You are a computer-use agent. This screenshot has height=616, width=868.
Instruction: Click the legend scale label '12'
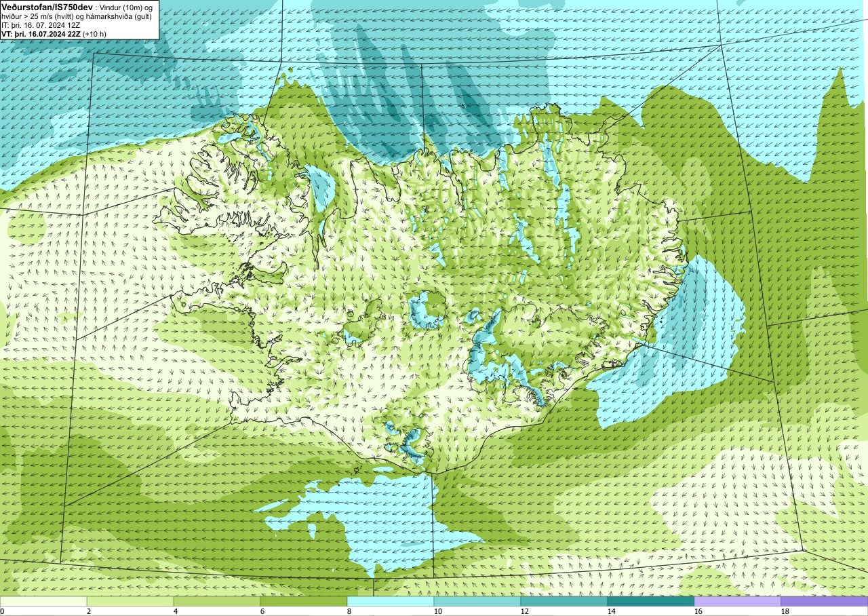point(525,611)
